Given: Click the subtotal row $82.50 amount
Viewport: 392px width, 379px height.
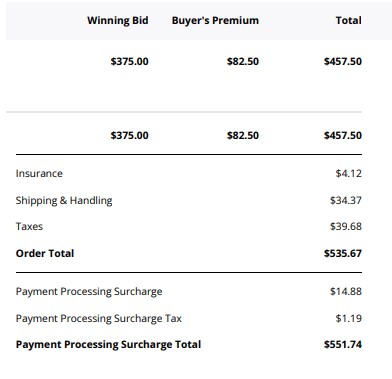Looking at the screenshot, I should coord(243,135).
